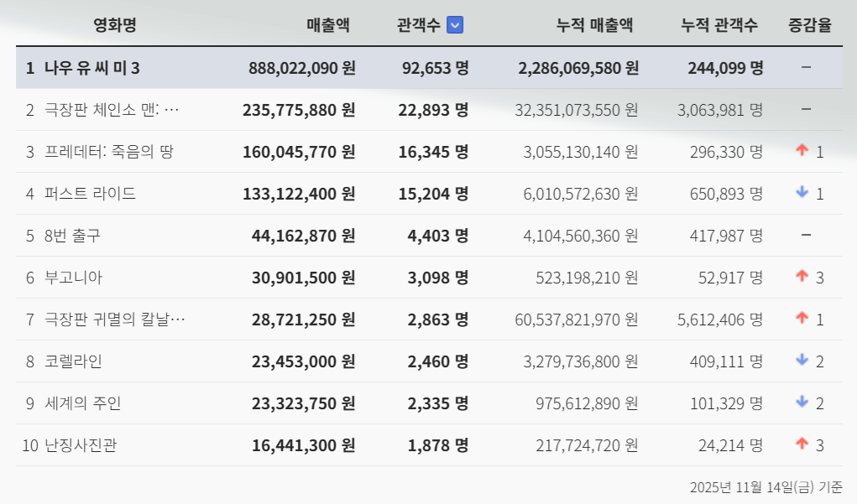
Task: Click red up arrow in 난징사진관 row
Action: [x=802, y=444]
